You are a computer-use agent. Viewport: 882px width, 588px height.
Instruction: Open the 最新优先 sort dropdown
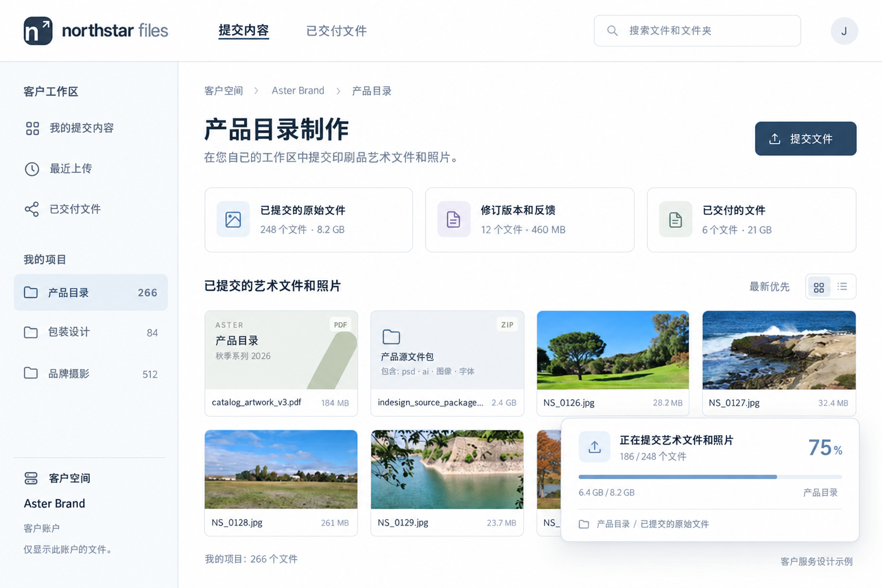[769, 287]
